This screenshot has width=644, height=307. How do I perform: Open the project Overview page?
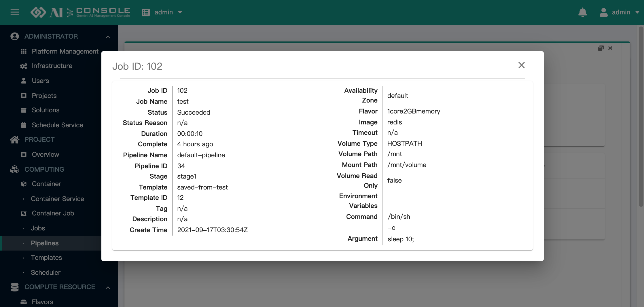[x=46, y=154]
